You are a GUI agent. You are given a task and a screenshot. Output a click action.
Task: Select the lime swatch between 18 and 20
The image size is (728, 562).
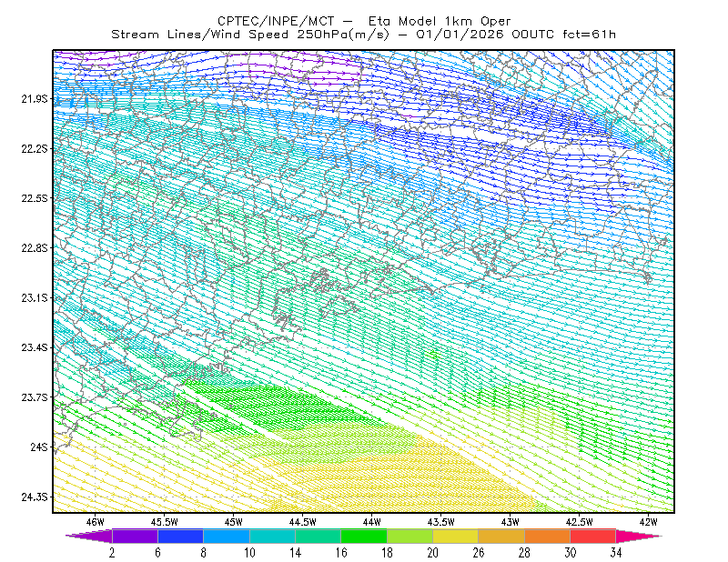[x=410, y=536]
